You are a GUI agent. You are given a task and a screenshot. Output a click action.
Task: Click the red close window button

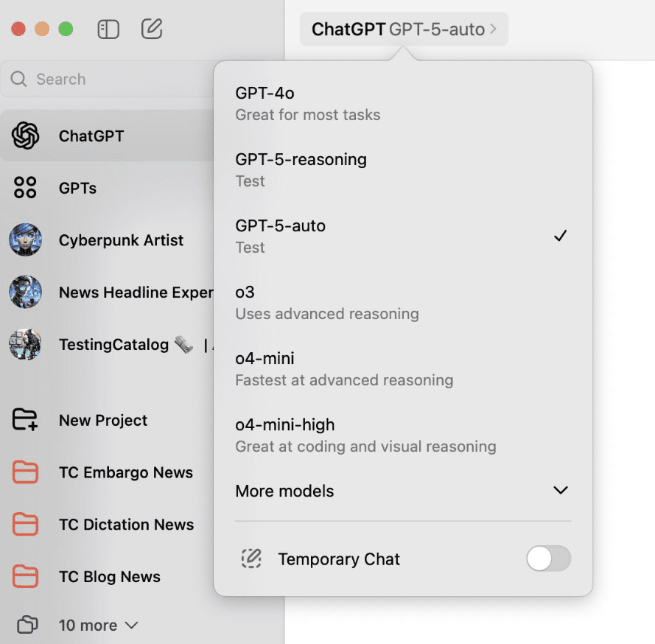click(x=18, y=29)
